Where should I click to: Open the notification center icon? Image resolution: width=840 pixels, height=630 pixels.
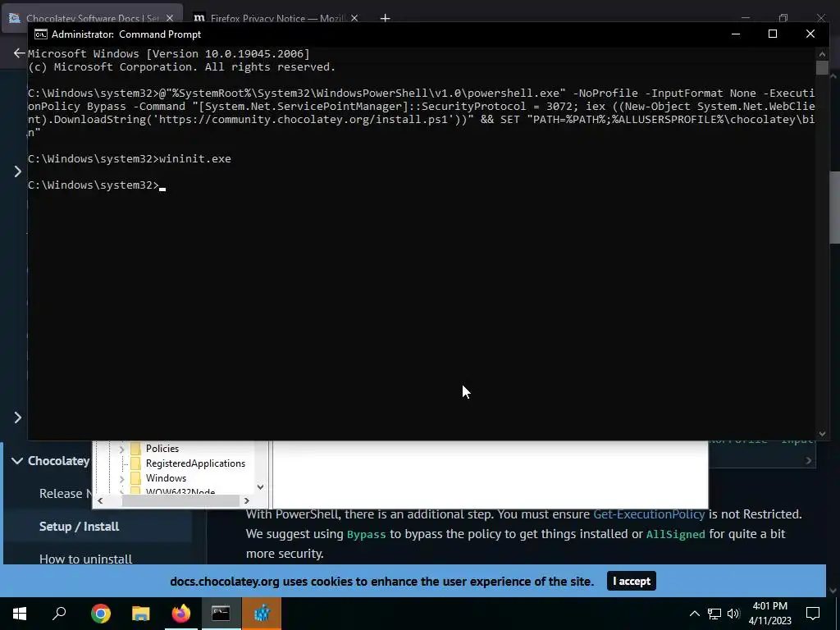click(813, 614)
